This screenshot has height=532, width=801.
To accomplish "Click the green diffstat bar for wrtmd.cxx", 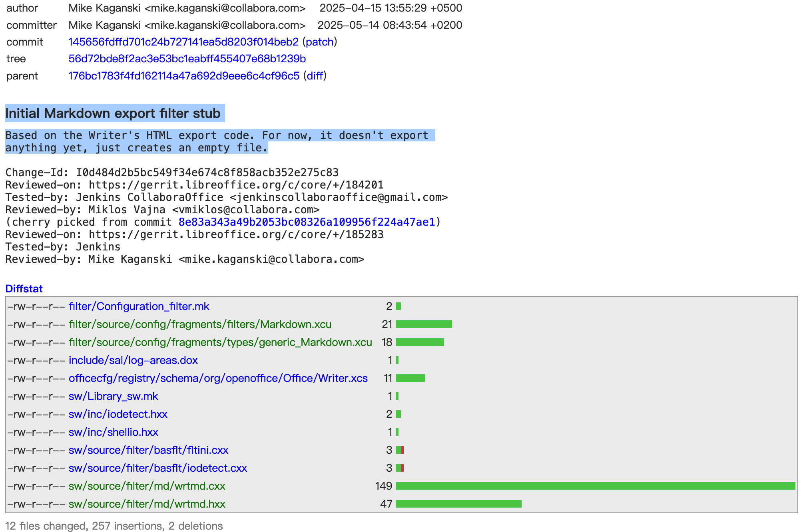I will pyautogui.click(x=595, y=486).
